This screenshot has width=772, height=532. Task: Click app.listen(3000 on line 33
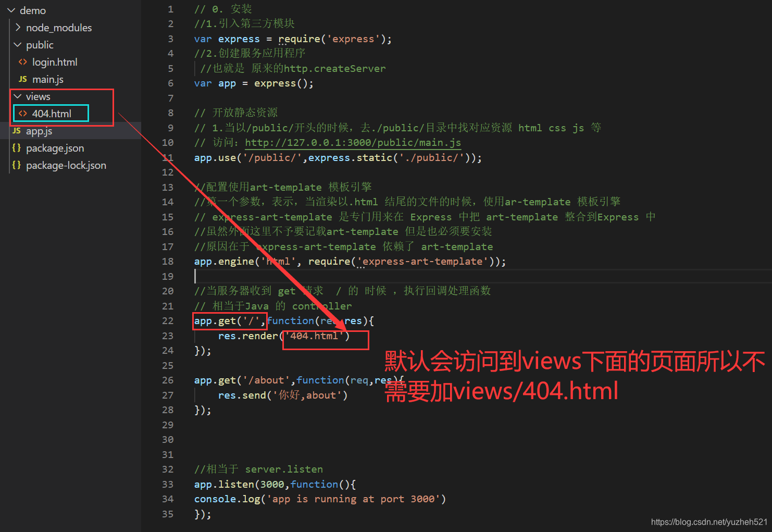point(239,485)
